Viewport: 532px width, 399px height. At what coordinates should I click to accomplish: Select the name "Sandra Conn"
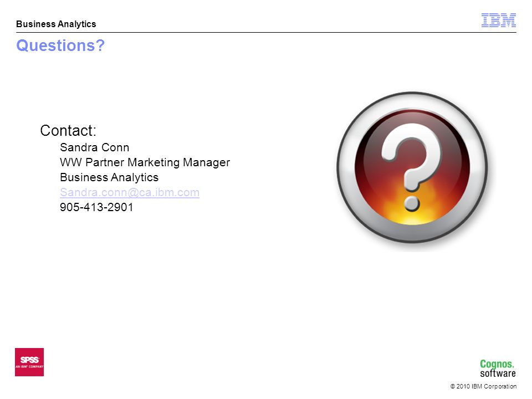(95, 147)
